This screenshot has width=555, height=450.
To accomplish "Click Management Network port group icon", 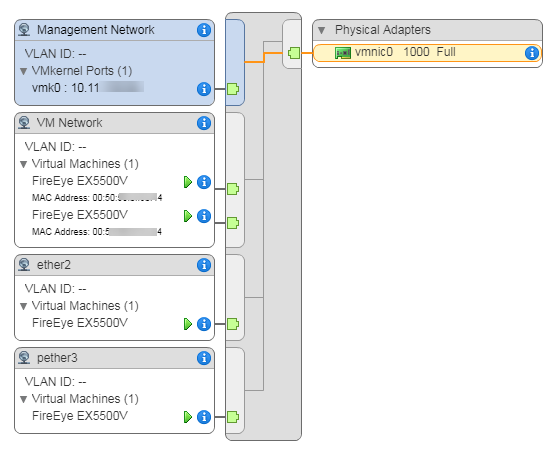I will coord(24,30).
